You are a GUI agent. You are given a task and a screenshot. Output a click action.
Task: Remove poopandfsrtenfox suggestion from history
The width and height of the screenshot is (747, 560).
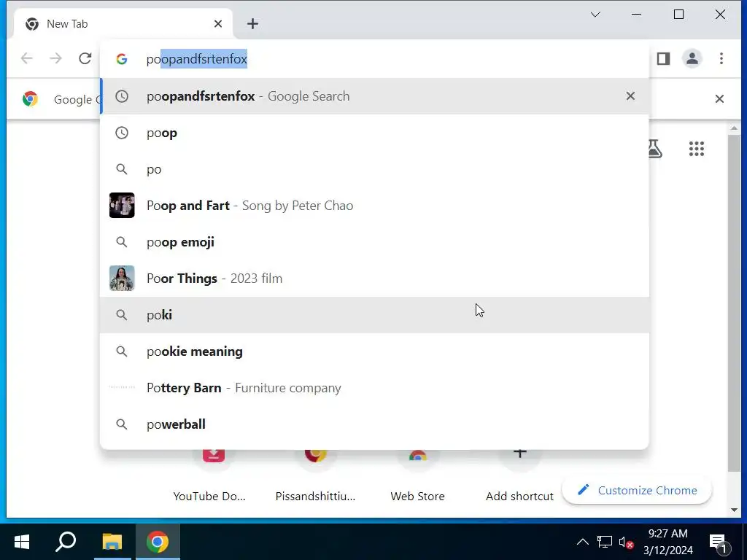(630, 96)
